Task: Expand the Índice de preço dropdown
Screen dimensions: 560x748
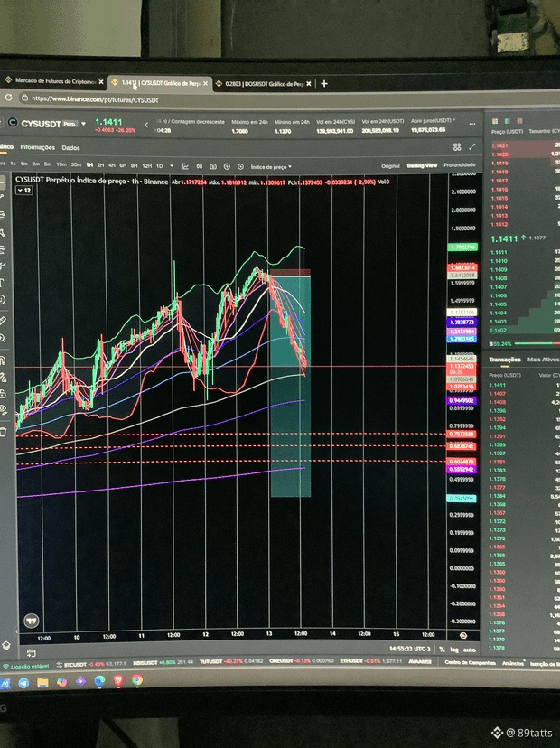Action: click(x=271, y=167)
